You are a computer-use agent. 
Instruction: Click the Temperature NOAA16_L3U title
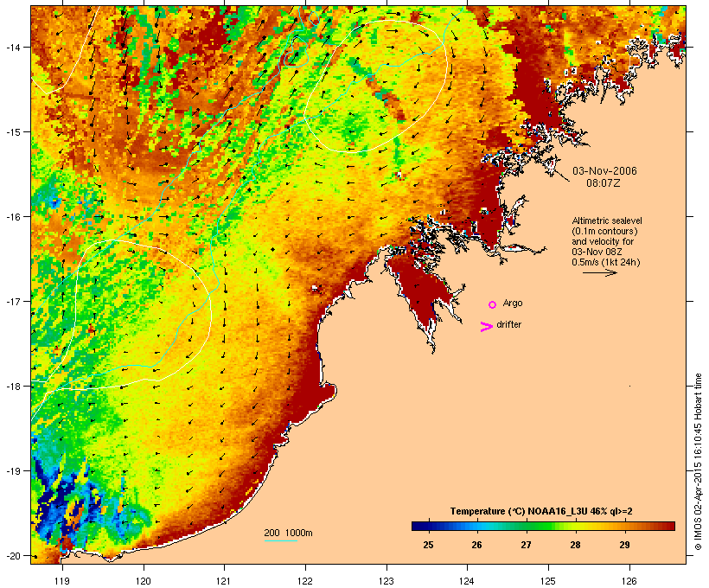click(541, 511)
